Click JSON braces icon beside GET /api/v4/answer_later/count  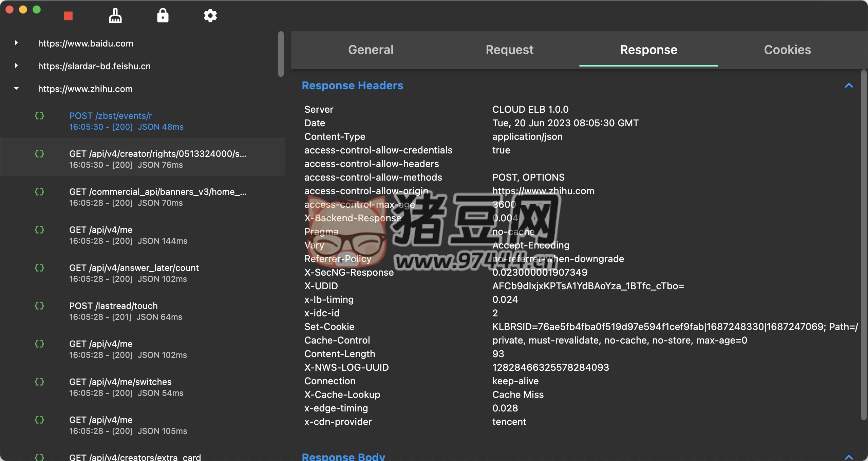click(39, 268)
